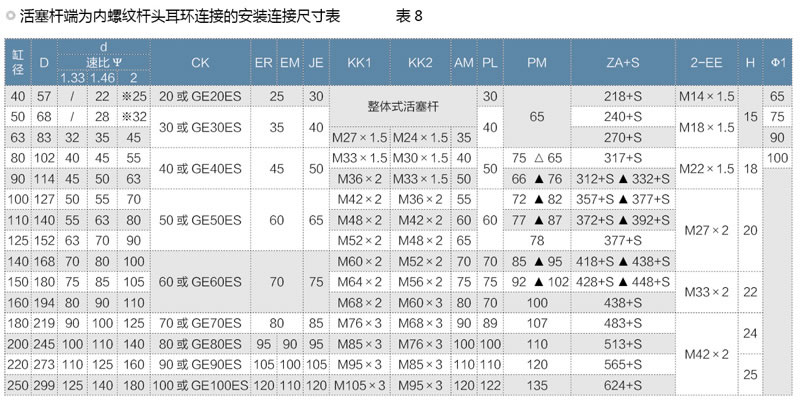Click the 2-EE column header

tap(707, 62)
